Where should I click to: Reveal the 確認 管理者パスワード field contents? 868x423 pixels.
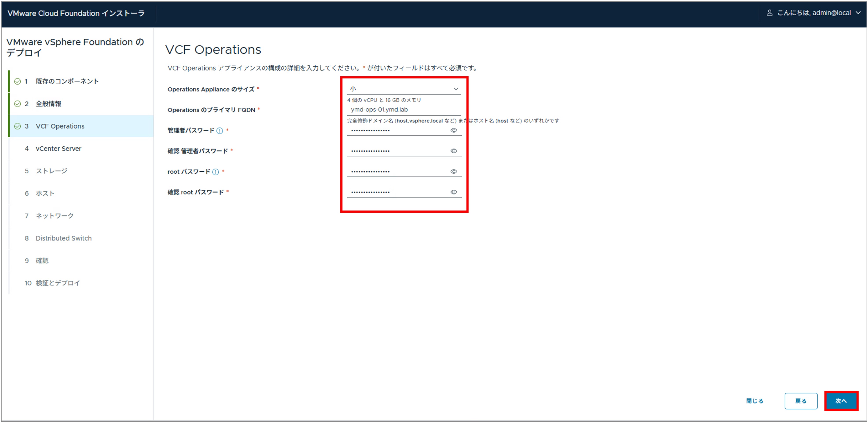pos(454,151)
